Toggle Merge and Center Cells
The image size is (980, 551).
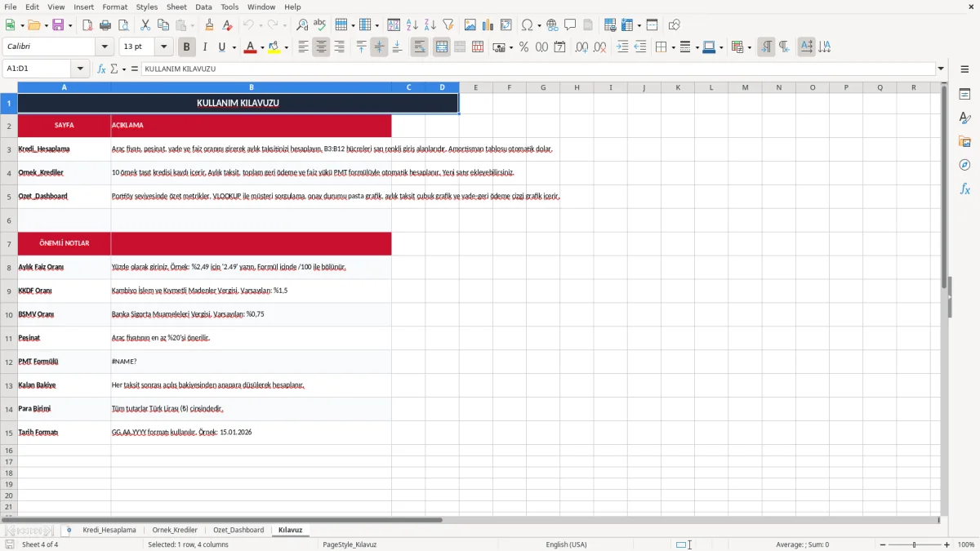click(x=442, y=47)
